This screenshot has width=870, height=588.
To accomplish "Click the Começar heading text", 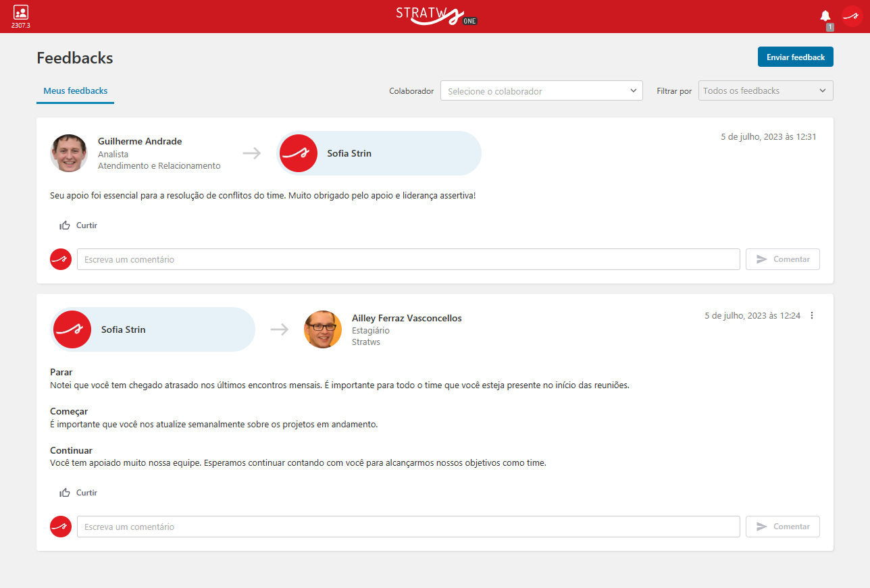I will (69, 411).
